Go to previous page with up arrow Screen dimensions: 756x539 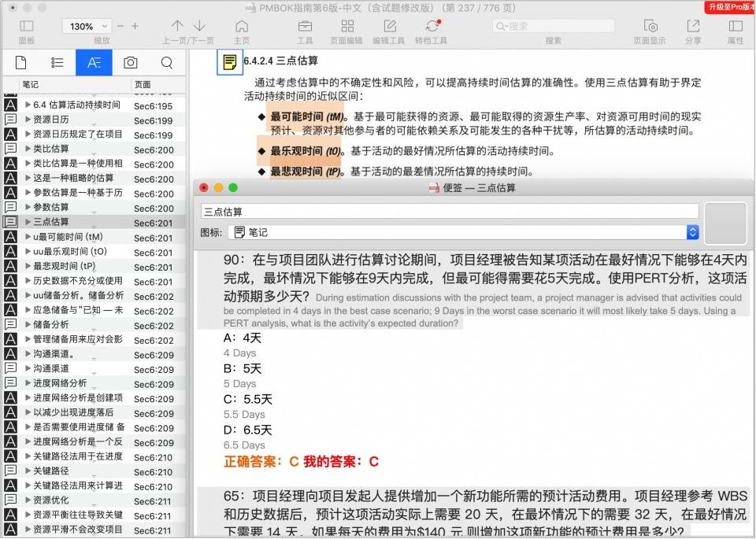click(x=177, y=26)
